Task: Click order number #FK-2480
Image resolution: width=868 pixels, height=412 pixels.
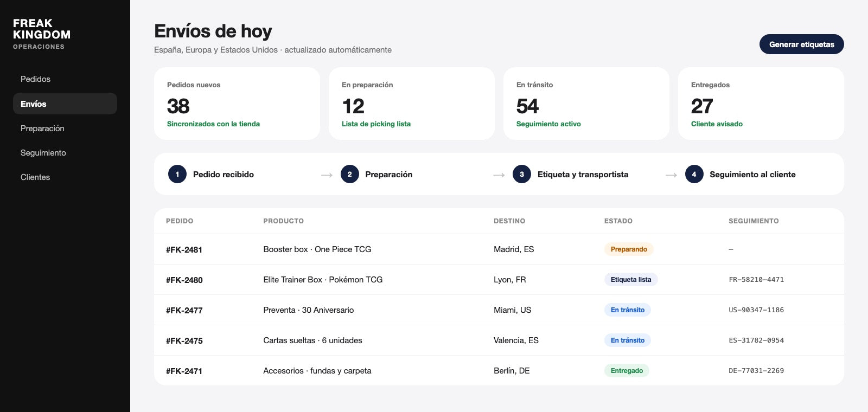Action: [x=184, y=280]
